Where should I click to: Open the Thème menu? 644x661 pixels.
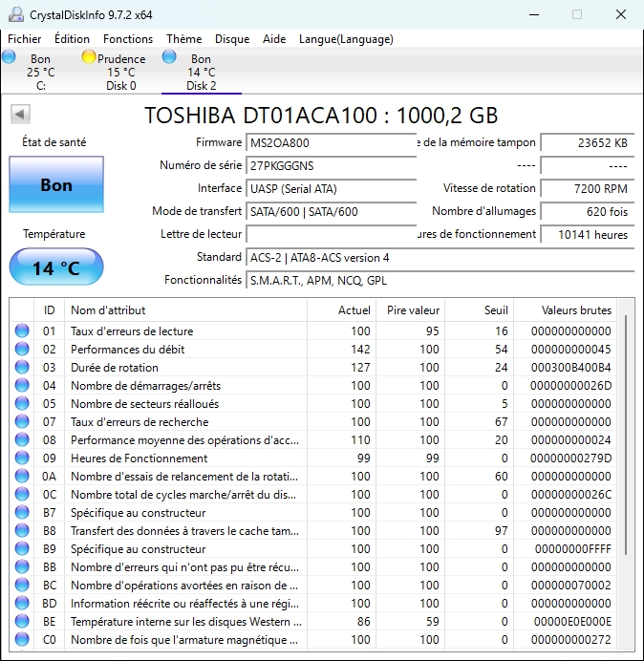click(183, 39)
